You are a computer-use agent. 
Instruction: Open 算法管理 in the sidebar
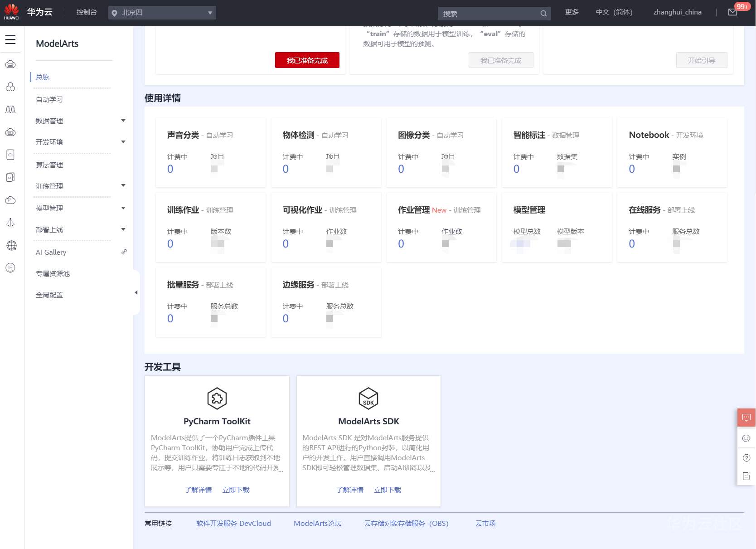[x=49, y=165]
